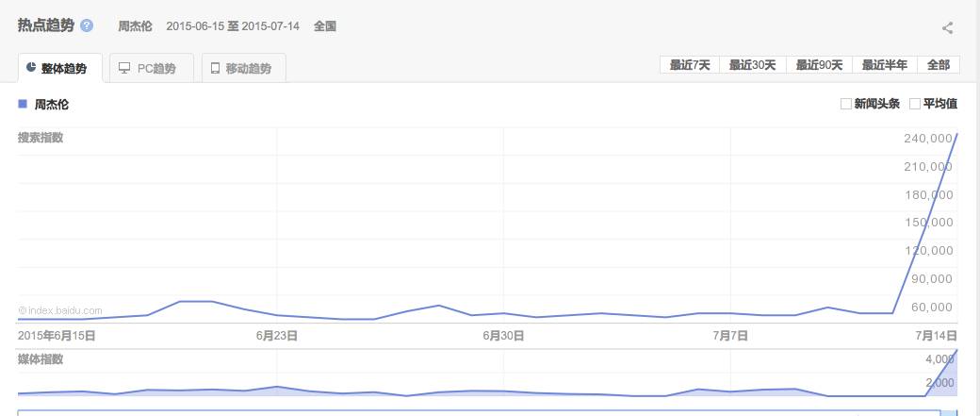This screenshot has width=980, height=416.
Task: Open the 移动趋势 tab
Action: (x=244, y=68)
